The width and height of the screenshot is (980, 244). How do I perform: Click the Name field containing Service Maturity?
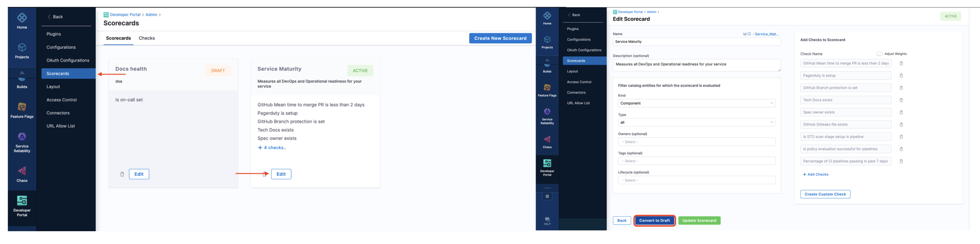pyautogui.click(x=696, y=42)
